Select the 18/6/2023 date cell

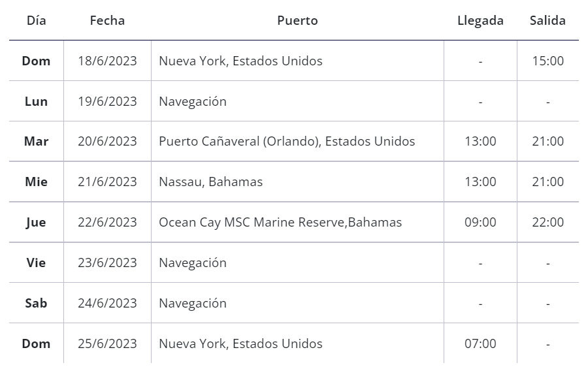tap(107, 61)
